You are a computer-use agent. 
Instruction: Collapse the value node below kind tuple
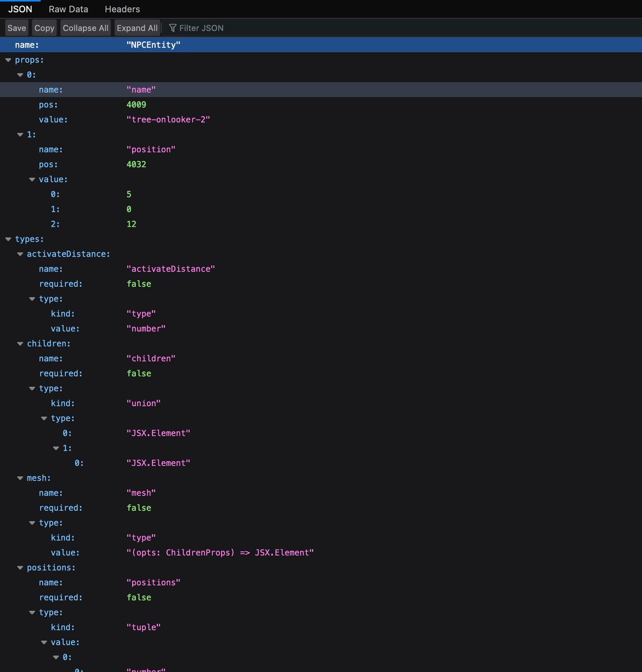(x=44, y=642)
